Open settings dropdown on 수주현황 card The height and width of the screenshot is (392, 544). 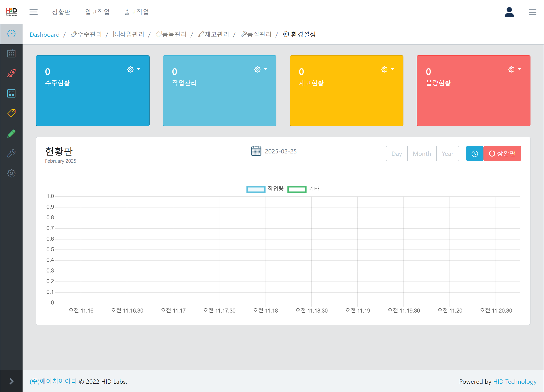coord(133,69)
